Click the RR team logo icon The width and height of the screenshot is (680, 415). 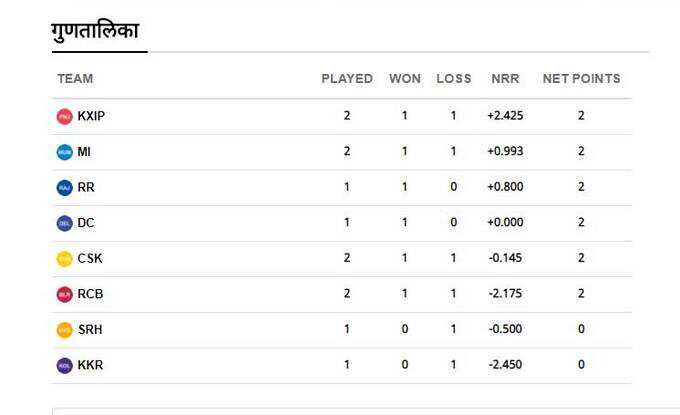point(65,187)
